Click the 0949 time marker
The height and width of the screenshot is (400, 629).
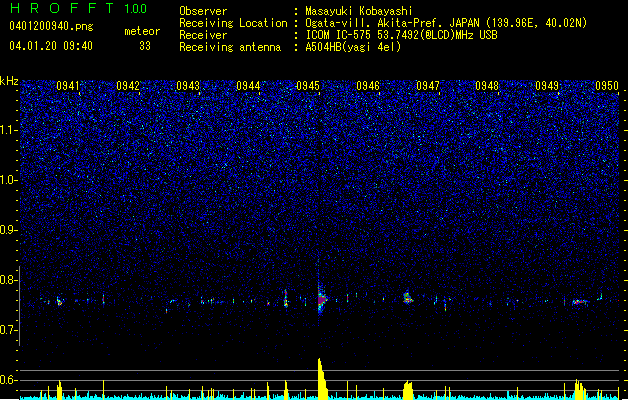[x=547, y=86]
